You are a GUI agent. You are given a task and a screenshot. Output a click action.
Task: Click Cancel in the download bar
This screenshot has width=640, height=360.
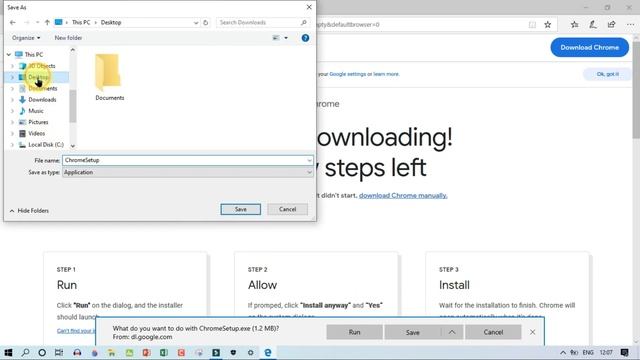point(493,332)
